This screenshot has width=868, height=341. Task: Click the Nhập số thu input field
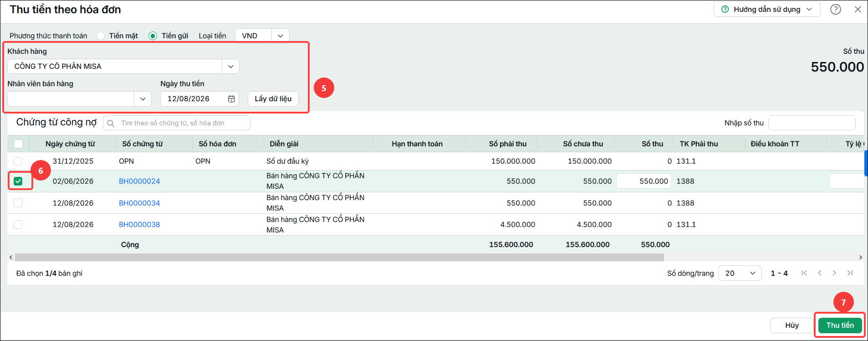tap(812, 123)
